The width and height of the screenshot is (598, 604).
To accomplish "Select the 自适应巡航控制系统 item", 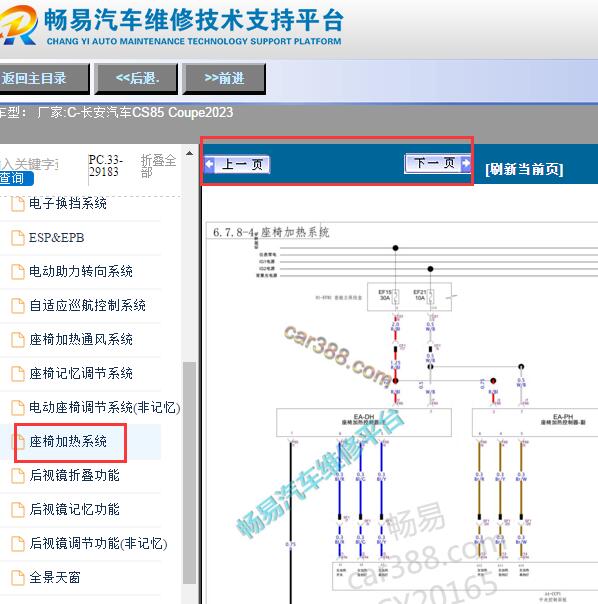I will 87,305.
